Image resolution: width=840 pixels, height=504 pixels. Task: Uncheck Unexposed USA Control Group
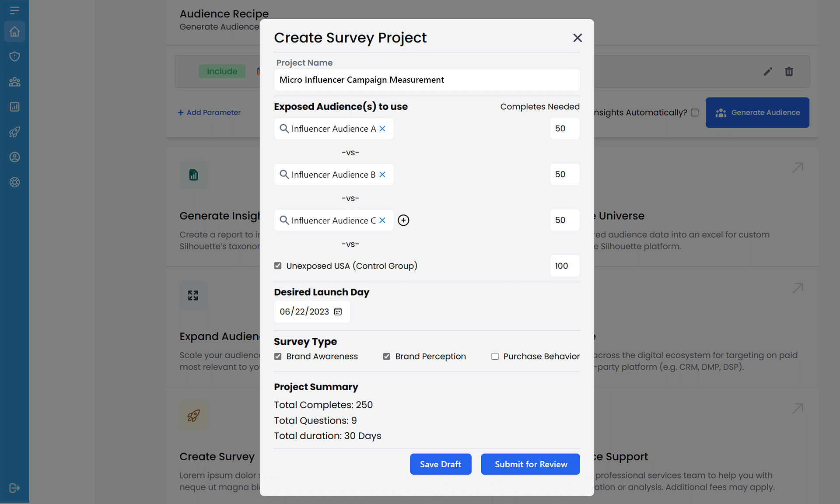(x=278, y=266)
